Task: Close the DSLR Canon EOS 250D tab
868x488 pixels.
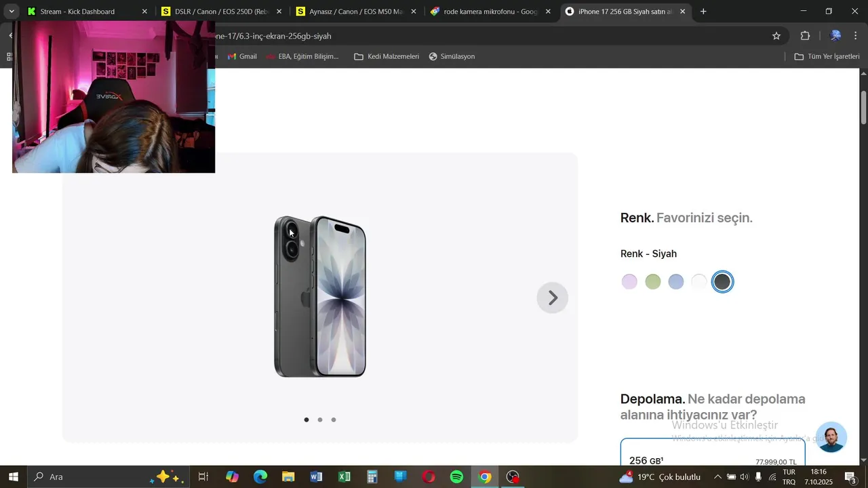Action: (279, 12)
